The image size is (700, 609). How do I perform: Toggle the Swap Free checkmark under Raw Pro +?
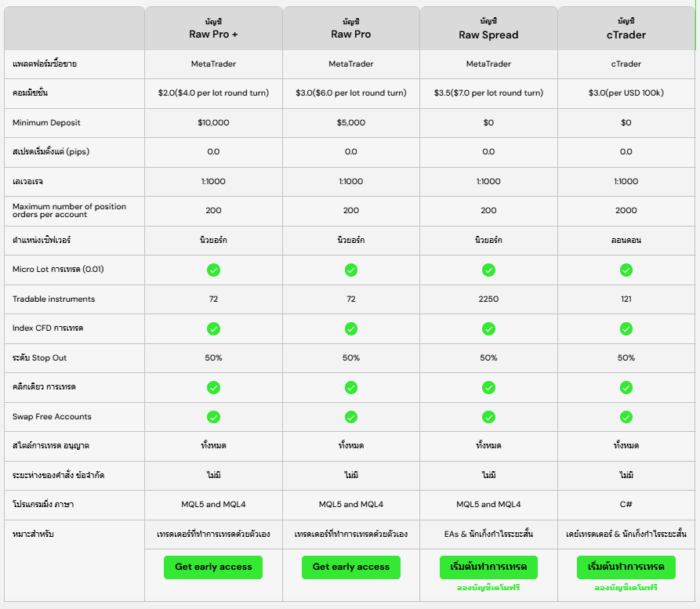[x=213, y=416]
